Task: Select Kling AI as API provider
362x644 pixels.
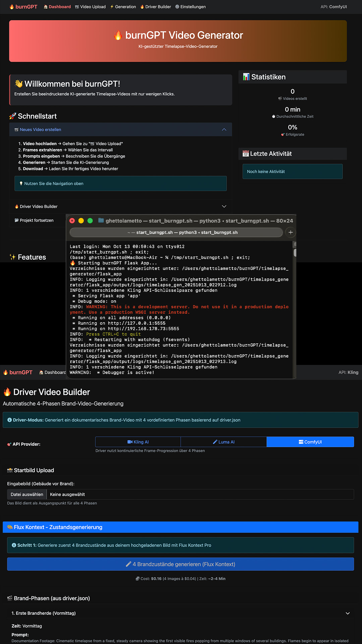Action: click(138, 442)
